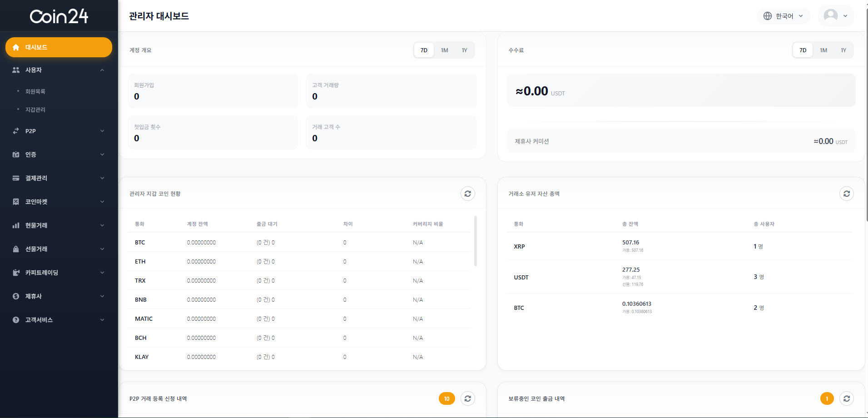
Task: Click the orange 1 badge on 보류중인 출금
Action: pos(827,398)
